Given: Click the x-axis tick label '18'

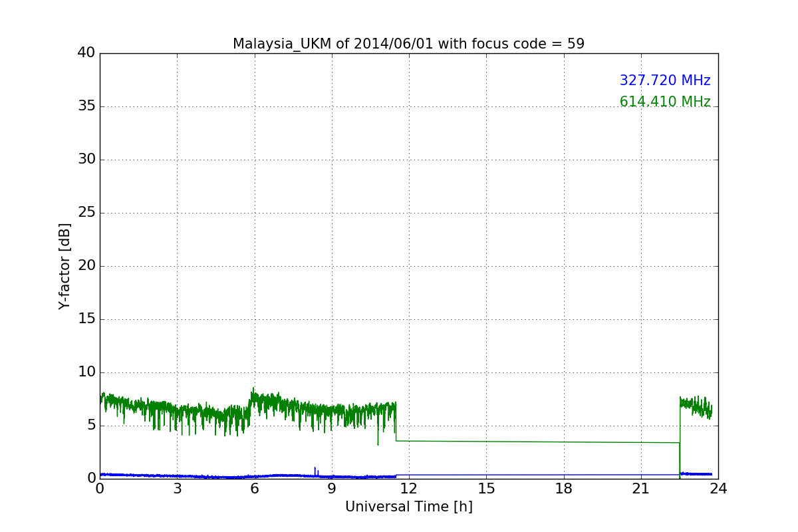Looking at the screenshot, I should (x=564, y=489).
